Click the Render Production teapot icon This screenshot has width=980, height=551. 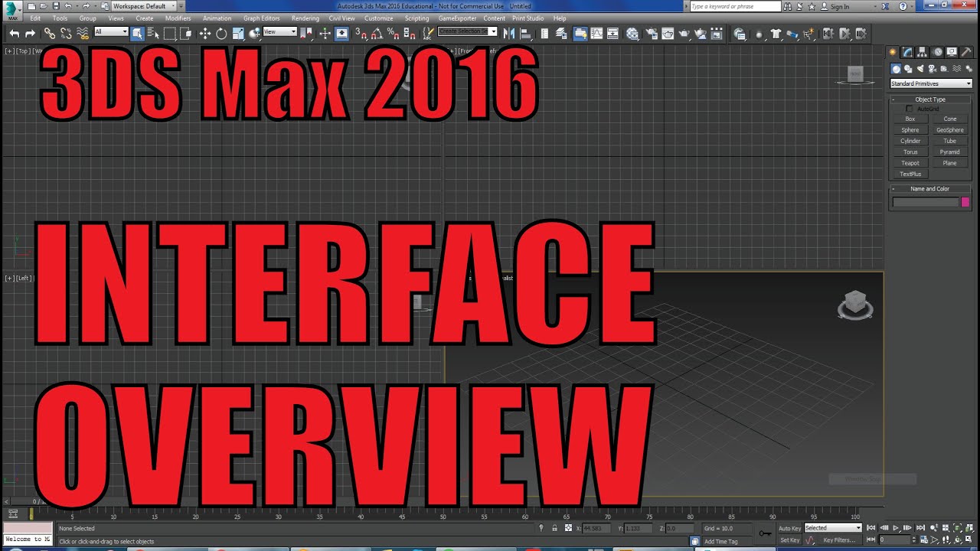(684, 33)
